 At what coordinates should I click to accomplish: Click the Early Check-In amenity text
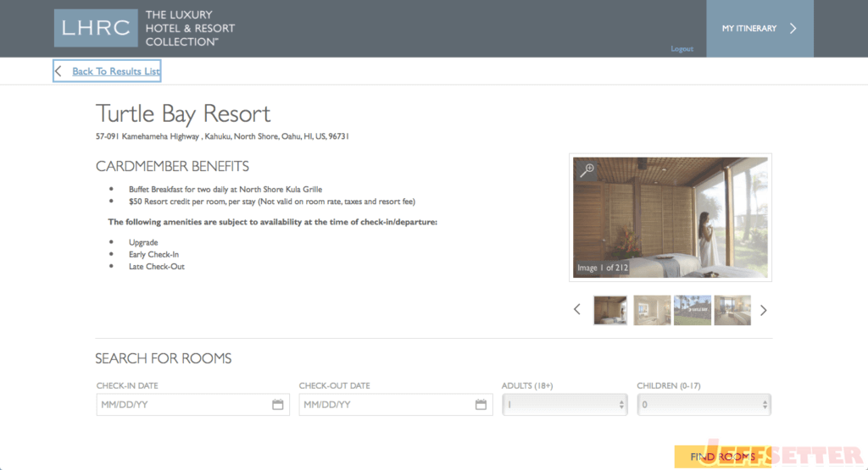(153, 254)
